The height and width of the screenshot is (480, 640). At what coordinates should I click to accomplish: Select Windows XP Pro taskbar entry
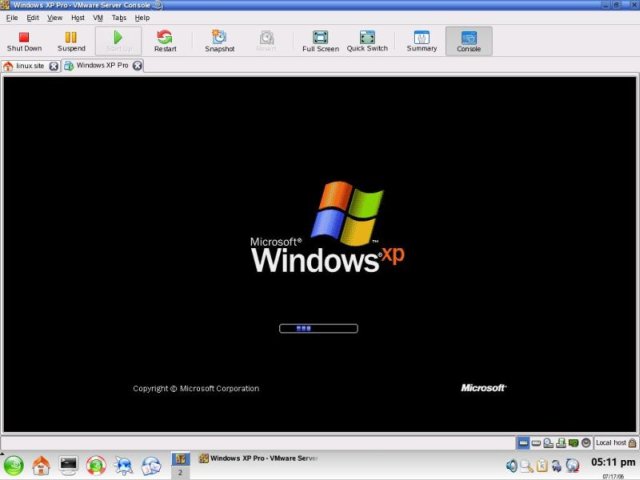point(258,458)
